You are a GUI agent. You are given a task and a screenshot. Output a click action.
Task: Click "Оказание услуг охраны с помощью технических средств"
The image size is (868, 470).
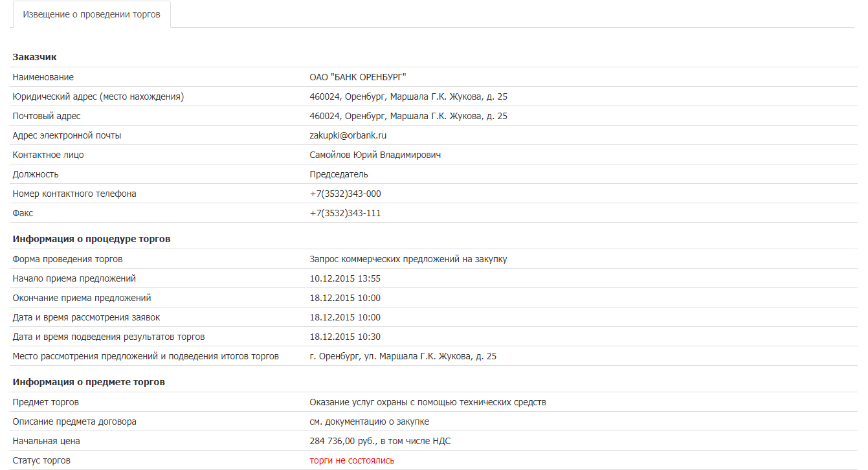point(428,402)
